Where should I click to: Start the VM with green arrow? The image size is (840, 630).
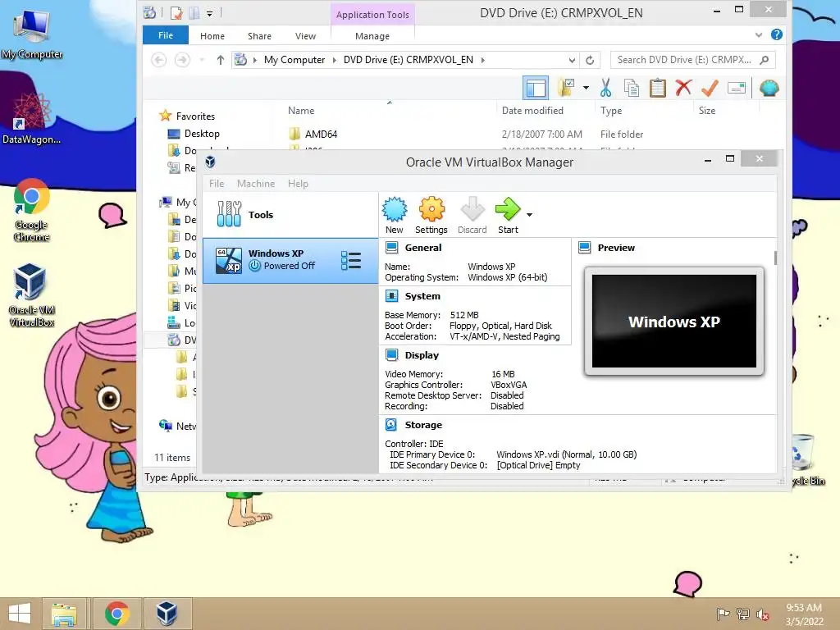click(x=507, y=209)
